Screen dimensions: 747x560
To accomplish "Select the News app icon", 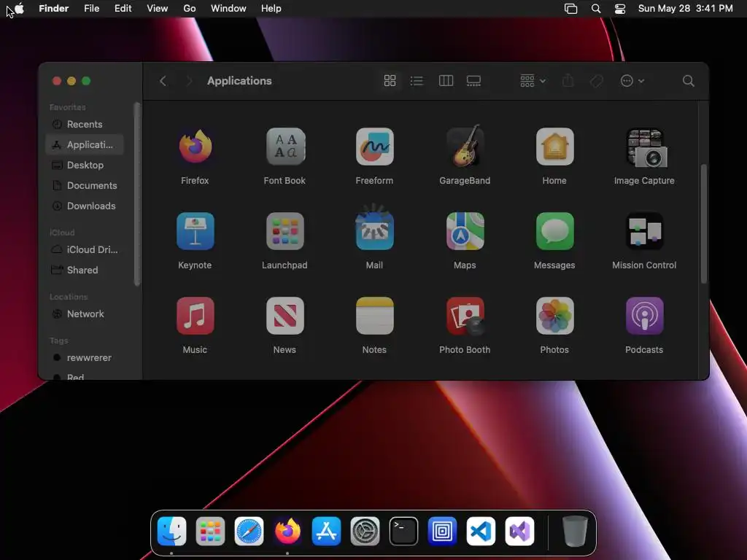I will (285, 316).
